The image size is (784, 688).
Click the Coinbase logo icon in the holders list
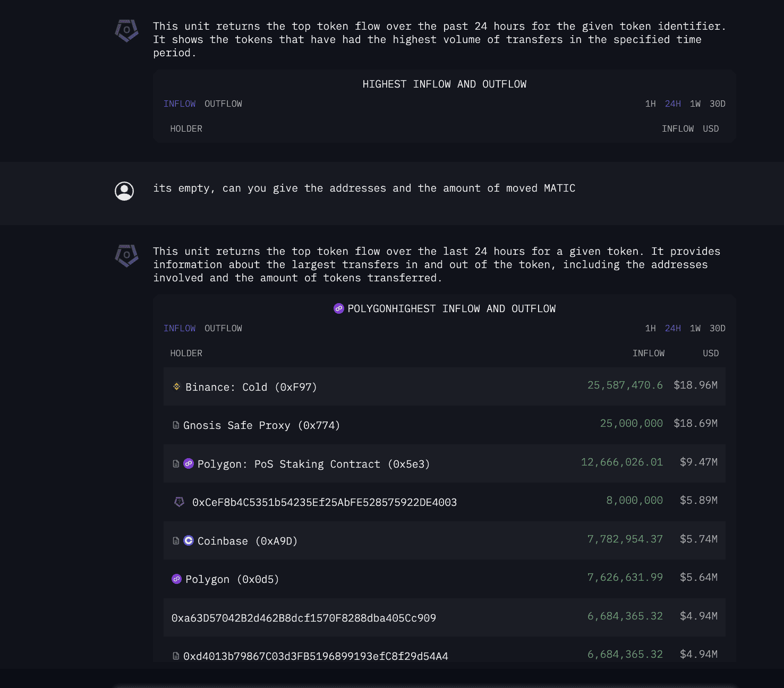pyautogui.click(x=189, y=540)
